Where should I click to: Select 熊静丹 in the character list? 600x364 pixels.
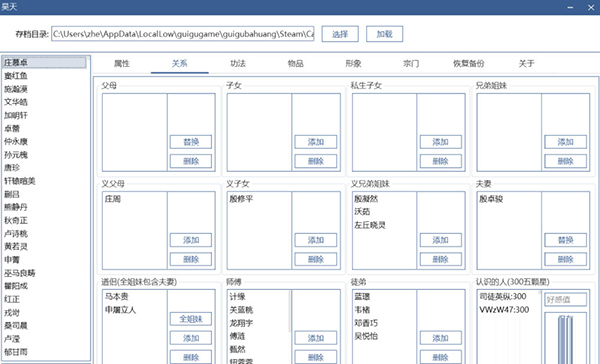coord(16,207)
